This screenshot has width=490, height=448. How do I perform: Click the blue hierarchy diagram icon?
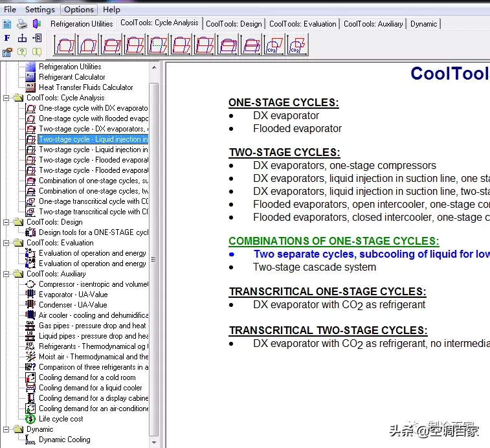[22, 38]
